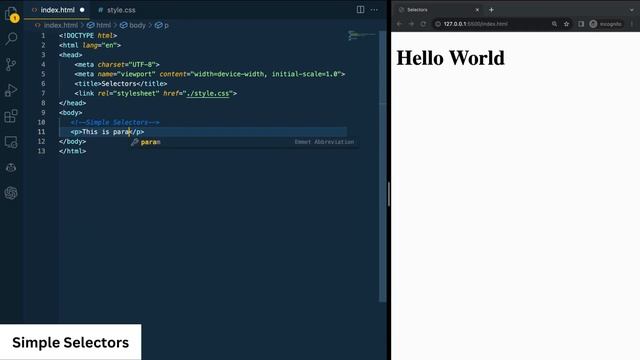Click the closing body tag on line 12
This screenshot has height=360, width=640.
[x=72, y=142]
